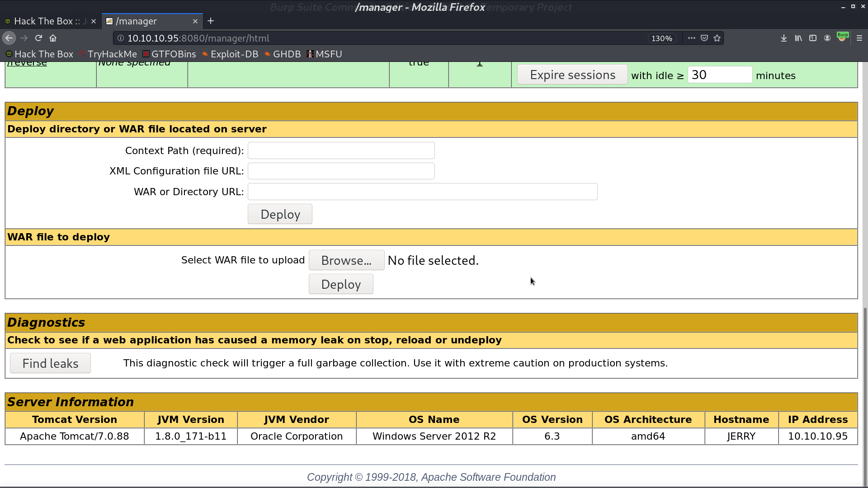Click the Oracle Corporation vendor cell
Image resolution: width=868 pixels, height=488 pixels.
click(297, 436)
